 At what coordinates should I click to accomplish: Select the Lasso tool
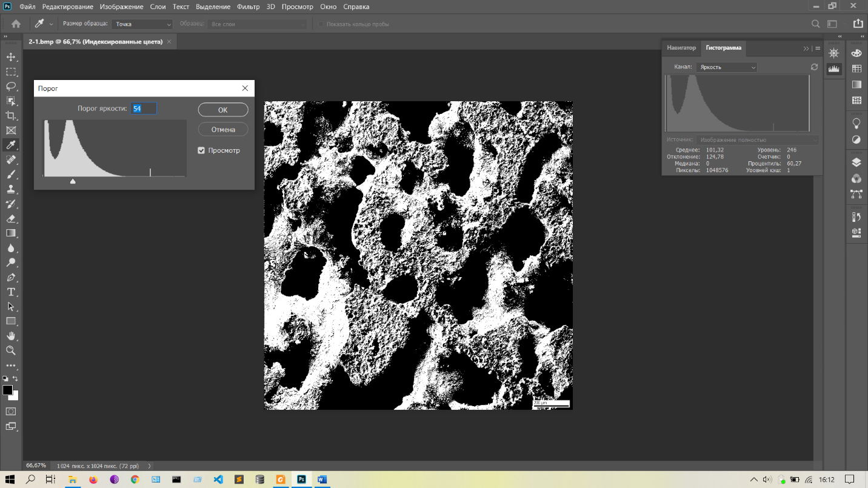point(11,86)
